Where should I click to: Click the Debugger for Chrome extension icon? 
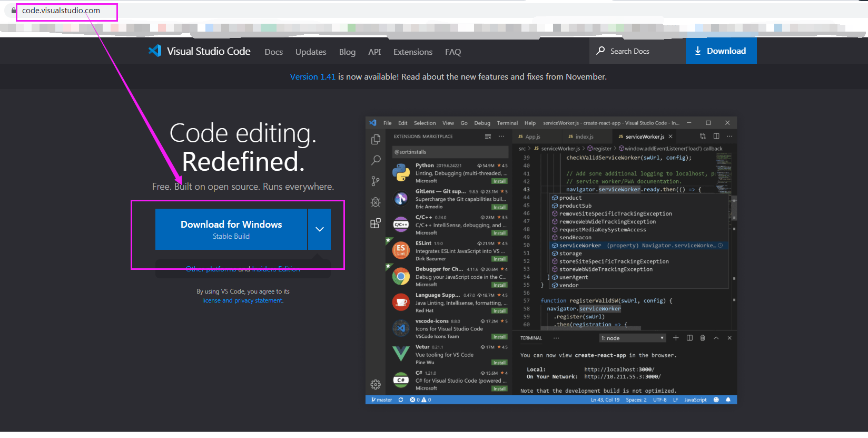(401, 276)
